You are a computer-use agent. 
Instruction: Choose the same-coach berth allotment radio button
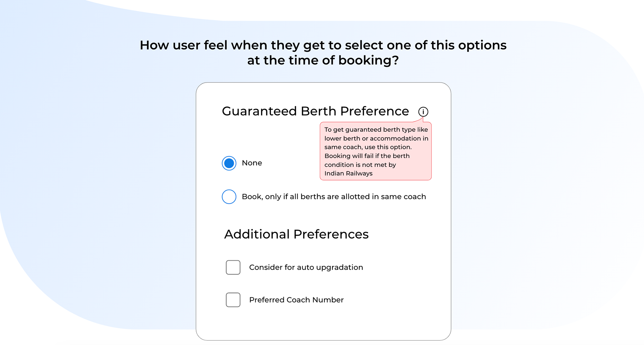click(x=229, y=197)
